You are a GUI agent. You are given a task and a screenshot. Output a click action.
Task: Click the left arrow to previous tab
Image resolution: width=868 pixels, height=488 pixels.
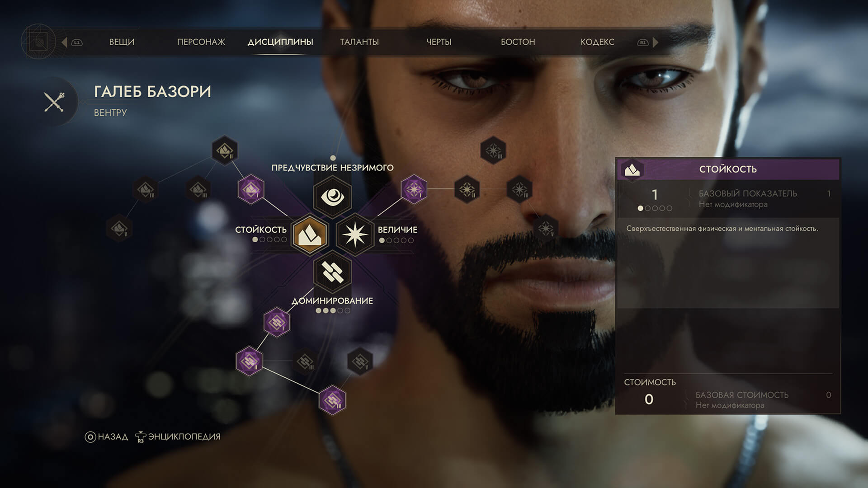[64, 42]
